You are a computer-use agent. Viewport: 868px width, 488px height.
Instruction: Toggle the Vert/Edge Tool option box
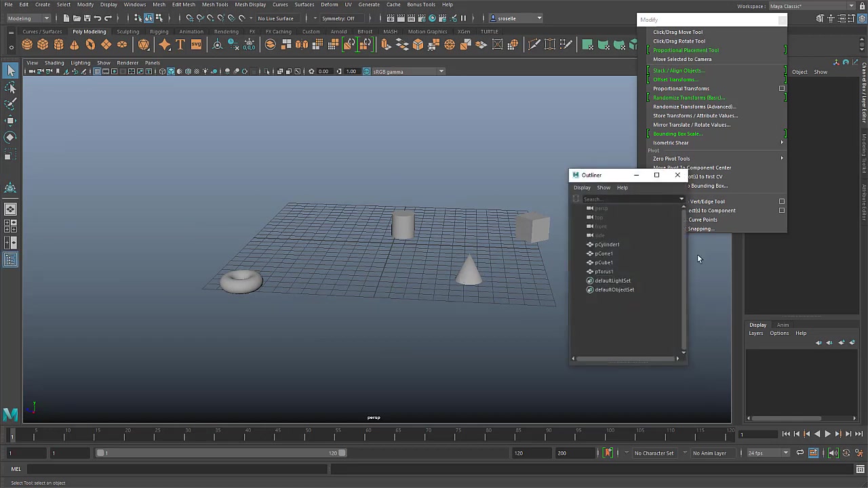pos(781,201)
